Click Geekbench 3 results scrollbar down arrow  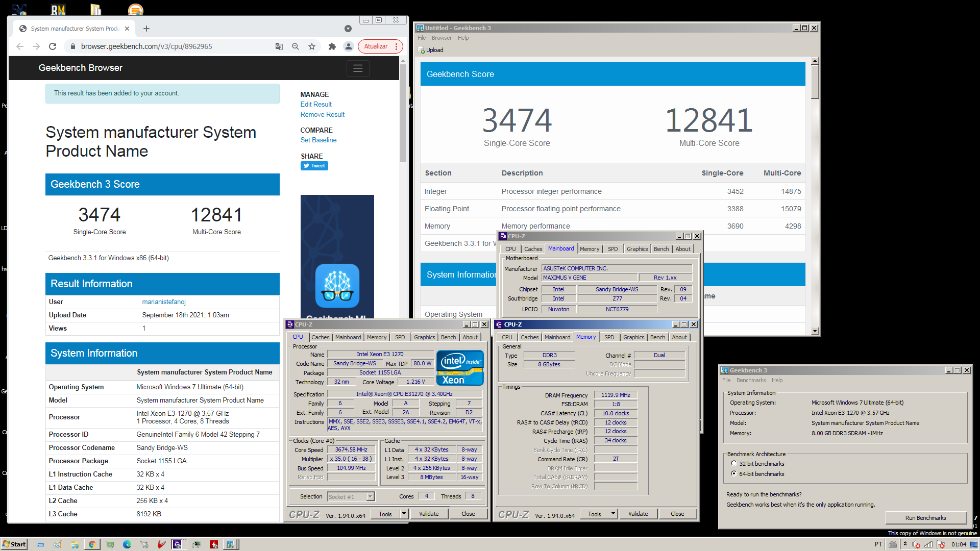point(815,331)
